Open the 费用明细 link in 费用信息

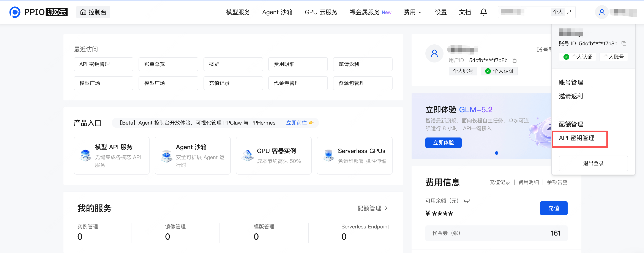tap(529, 182)
